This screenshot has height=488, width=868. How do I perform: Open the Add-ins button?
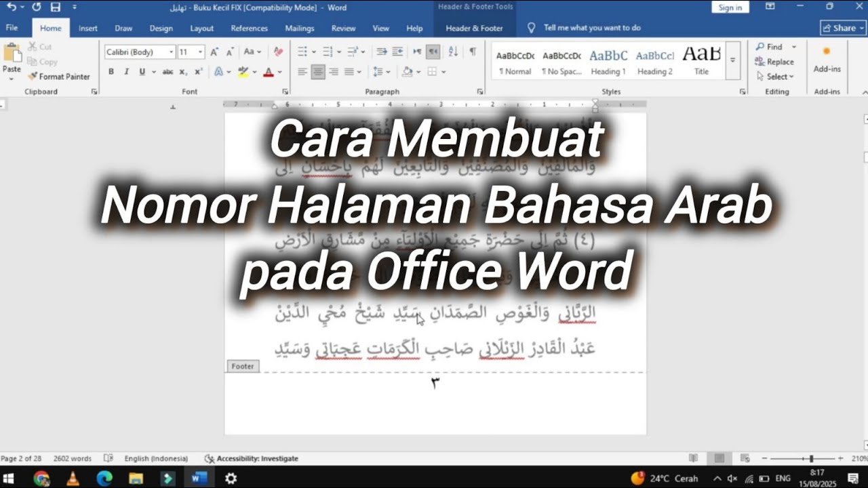pyautogui.click(x=827, y=60)
